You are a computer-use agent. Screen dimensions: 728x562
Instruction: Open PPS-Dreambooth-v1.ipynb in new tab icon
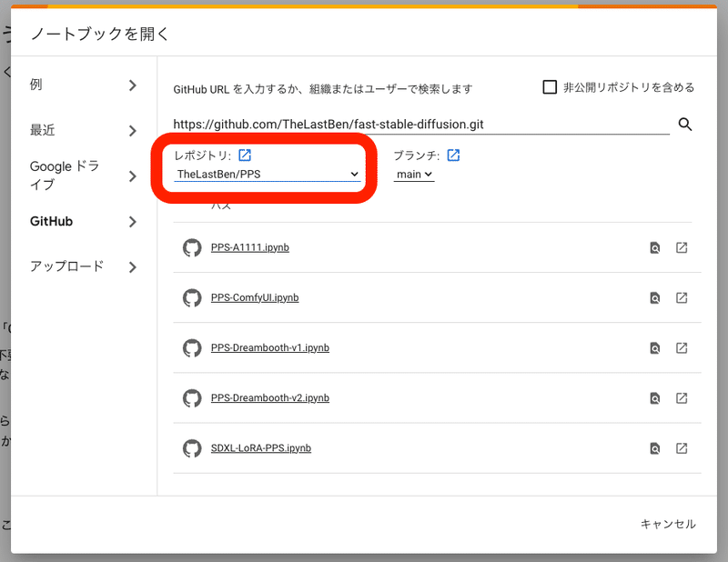coord(681,348)
